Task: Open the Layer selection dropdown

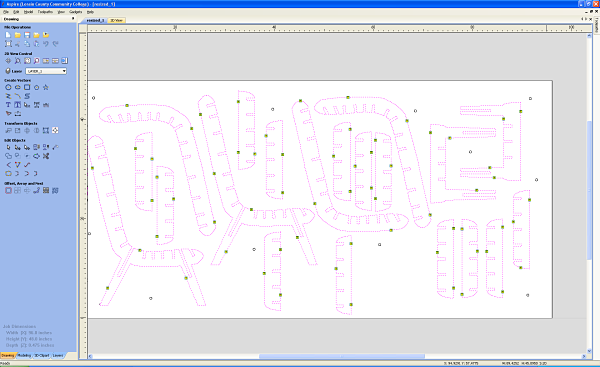Action: point(46,71)
